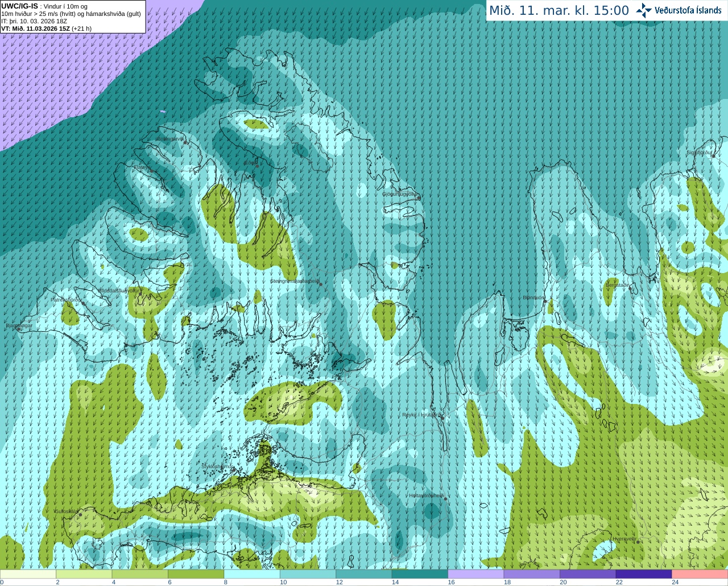Click the Hveravellir station label
The width and height of the screenshot is (728, 586).
(624, 539)
